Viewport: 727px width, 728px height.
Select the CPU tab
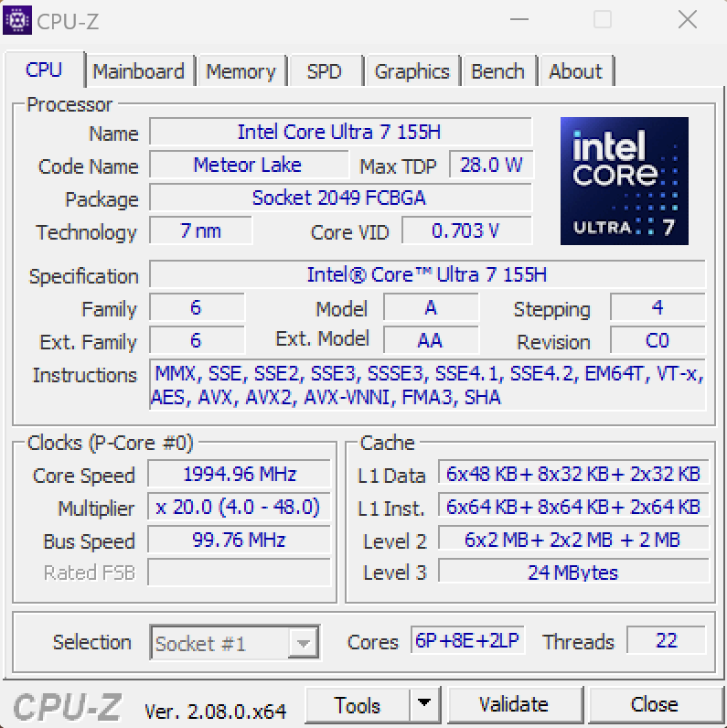coord(44,70)
